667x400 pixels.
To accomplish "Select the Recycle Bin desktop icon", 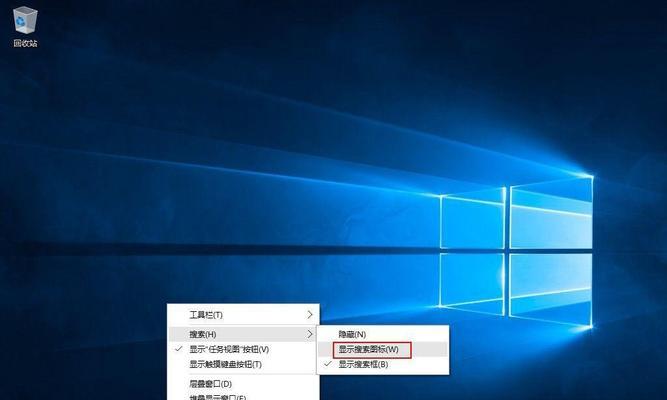I will [x=25, y=27].
